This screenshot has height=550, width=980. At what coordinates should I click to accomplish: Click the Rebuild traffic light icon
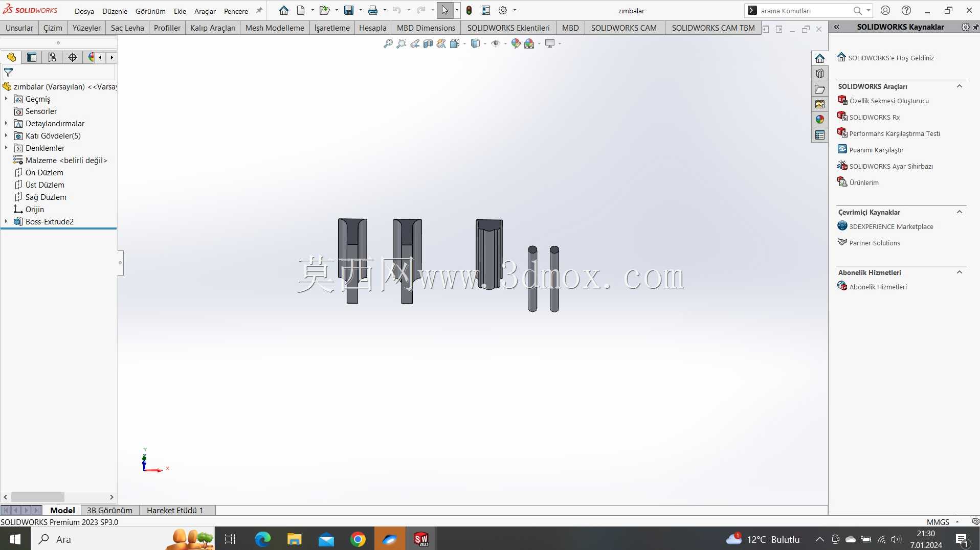point(469,10)
